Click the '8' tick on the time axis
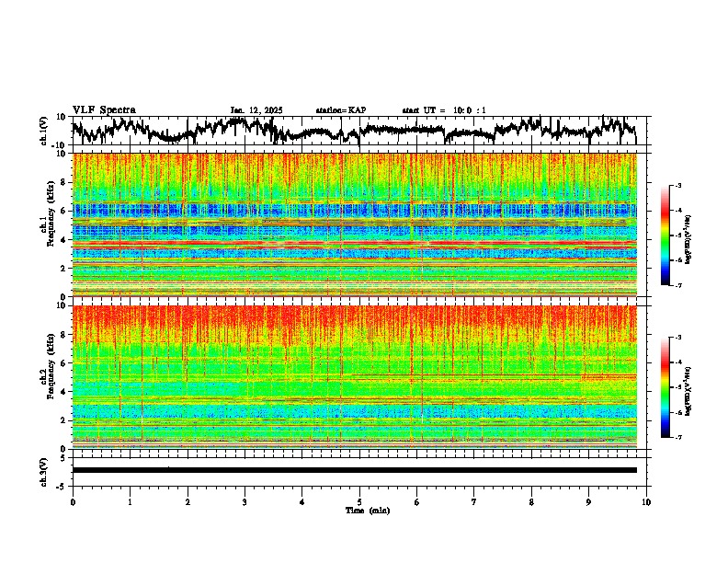This screenshot has width=728, height=563. pyautogui.click(x=531, y=502)
